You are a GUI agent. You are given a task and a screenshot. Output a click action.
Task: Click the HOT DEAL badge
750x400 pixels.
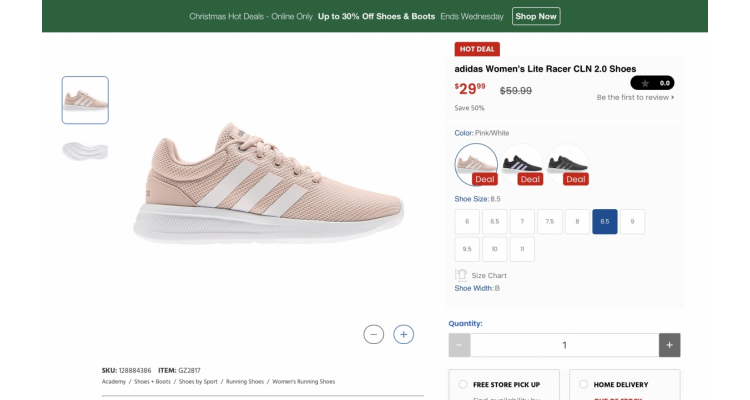click(x=477, y=49)
